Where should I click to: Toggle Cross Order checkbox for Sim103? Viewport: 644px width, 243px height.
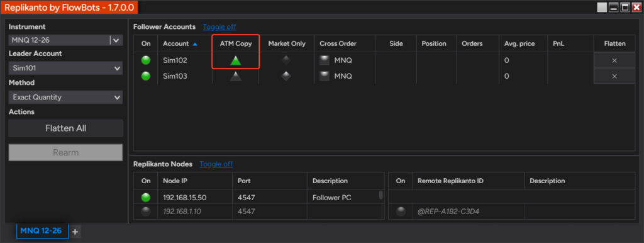click(325, 76)
